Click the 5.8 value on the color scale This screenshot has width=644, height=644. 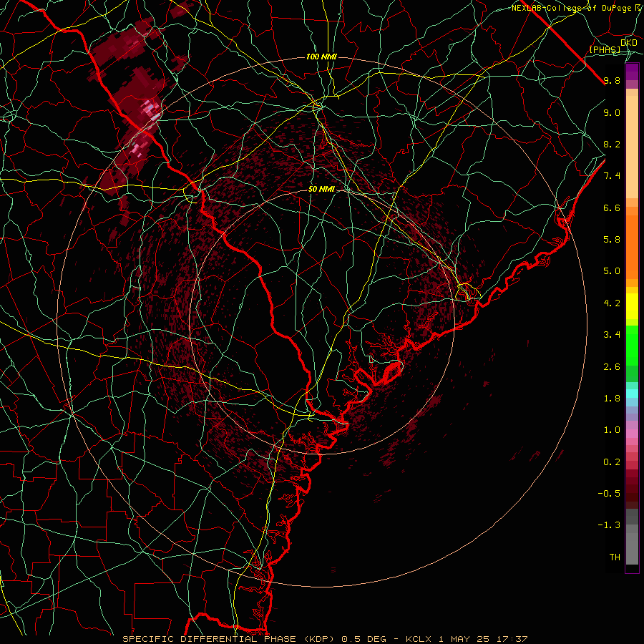pos(612,240)
